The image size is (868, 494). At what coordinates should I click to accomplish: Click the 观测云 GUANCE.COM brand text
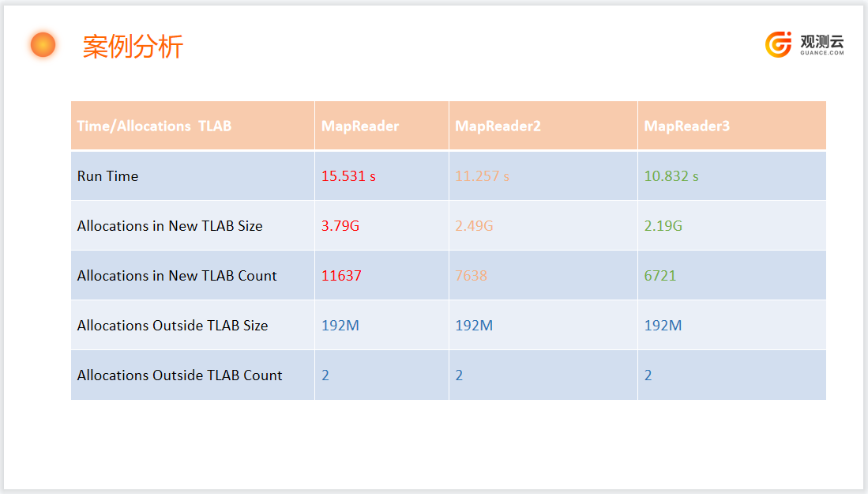click(x=822, y=45)
